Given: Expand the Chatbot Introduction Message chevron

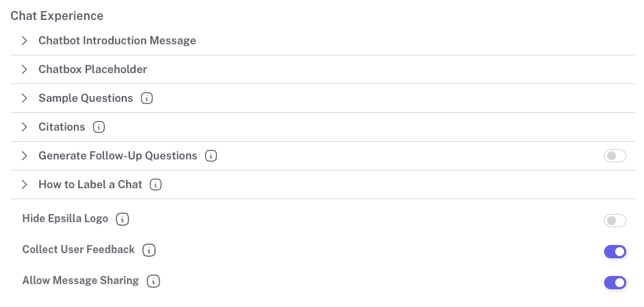Looking at the screenshot, I should click(24, 41).
